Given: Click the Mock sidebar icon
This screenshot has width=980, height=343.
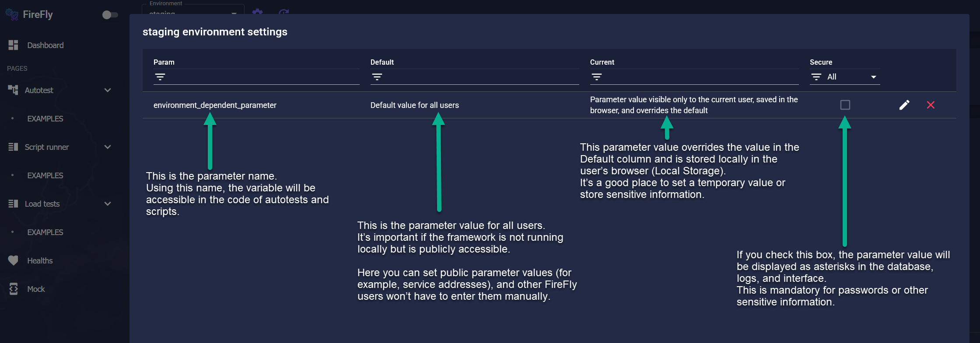Looking at the screenshot, I should (x=14, y=289).
